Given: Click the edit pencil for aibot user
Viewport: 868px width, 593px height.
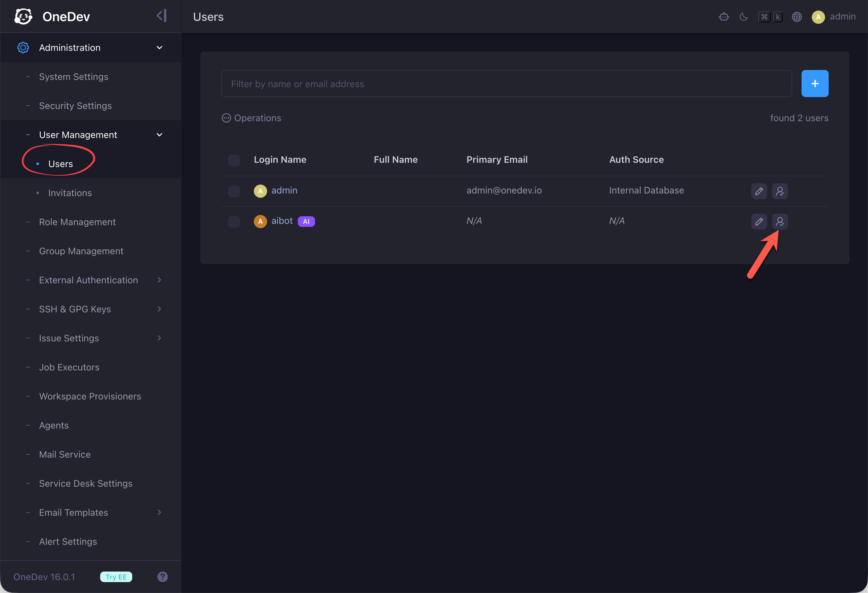Looking at the screenshot, I should [x=759, y=222].
